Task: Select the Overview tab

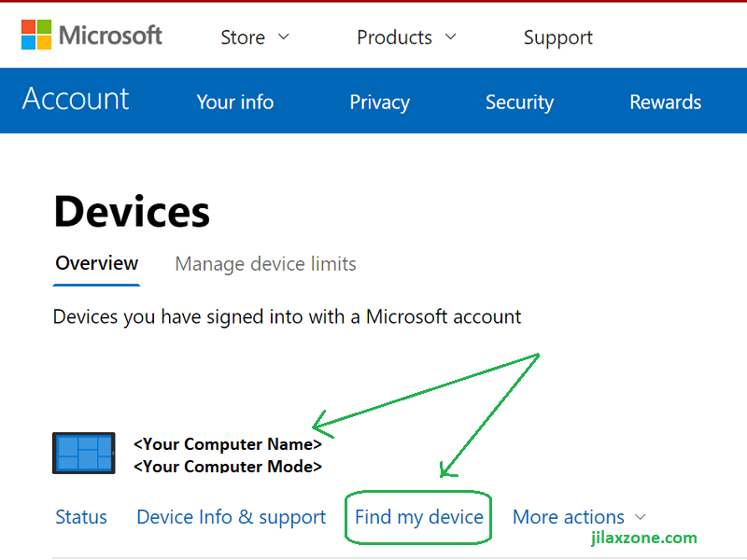Action: [97, 263]
